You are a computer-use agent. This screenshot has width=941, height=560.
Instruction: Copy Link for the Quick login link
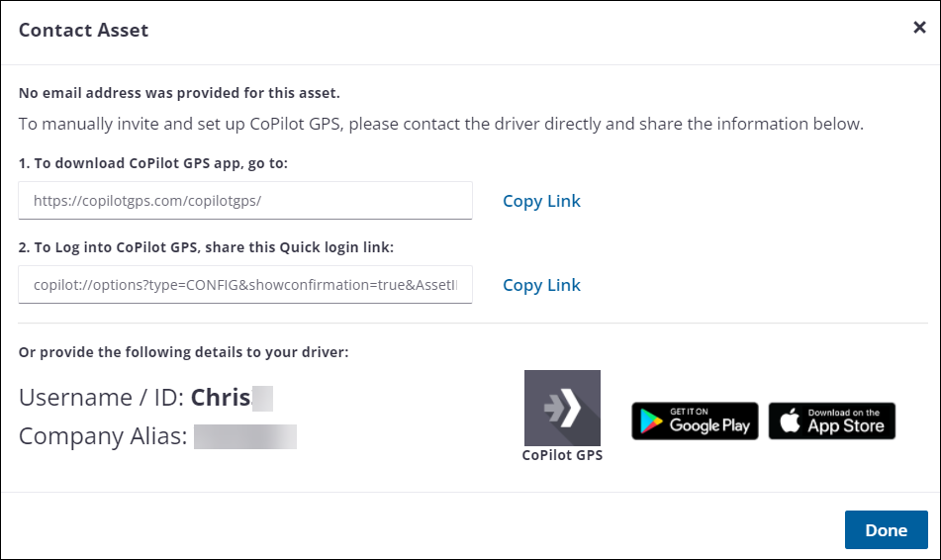tap(541, 285)
